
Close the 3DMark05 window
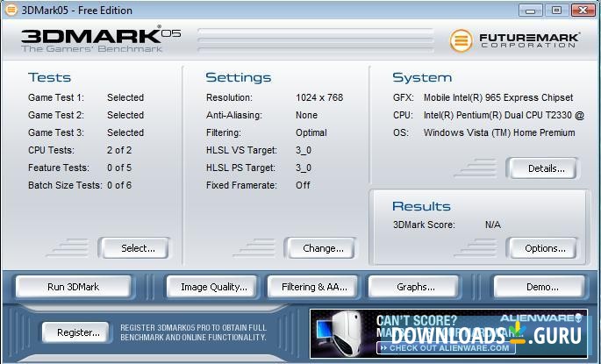tap(583, 10)
